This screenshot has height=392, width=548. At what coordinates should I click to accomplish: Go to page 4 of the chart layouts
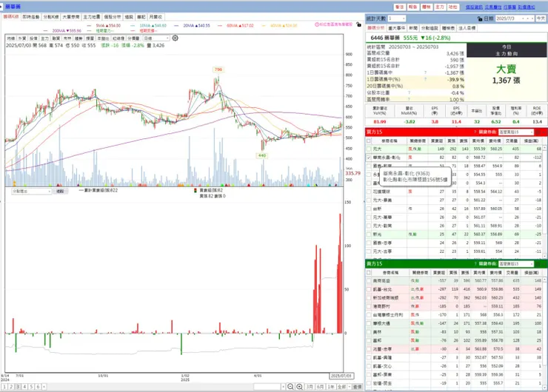pyautogui.click(x=24, y=387)
